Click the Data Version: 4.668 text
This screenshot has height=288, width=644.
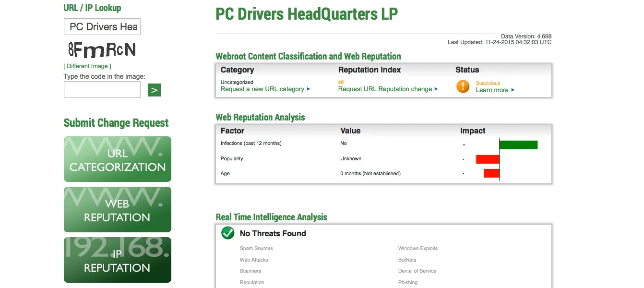tap(526, 36)
